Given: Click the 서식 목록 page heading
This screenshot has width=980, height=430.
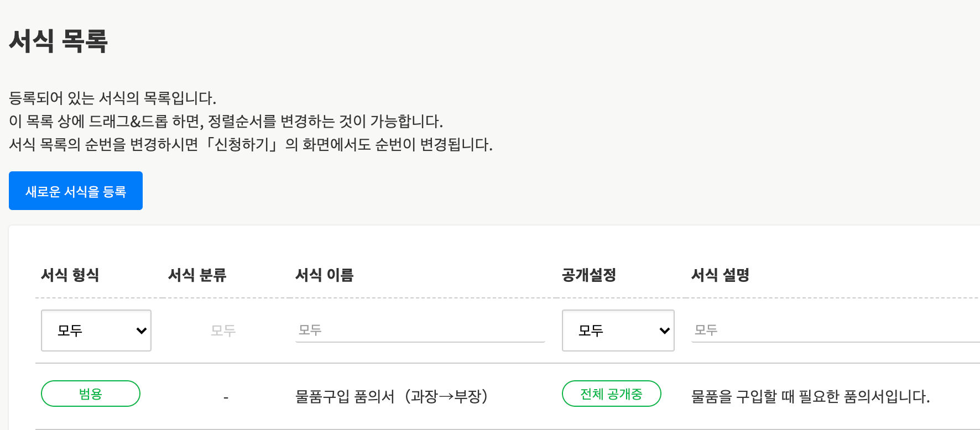Looking at the screenshot, I should (x=59, y=41).
